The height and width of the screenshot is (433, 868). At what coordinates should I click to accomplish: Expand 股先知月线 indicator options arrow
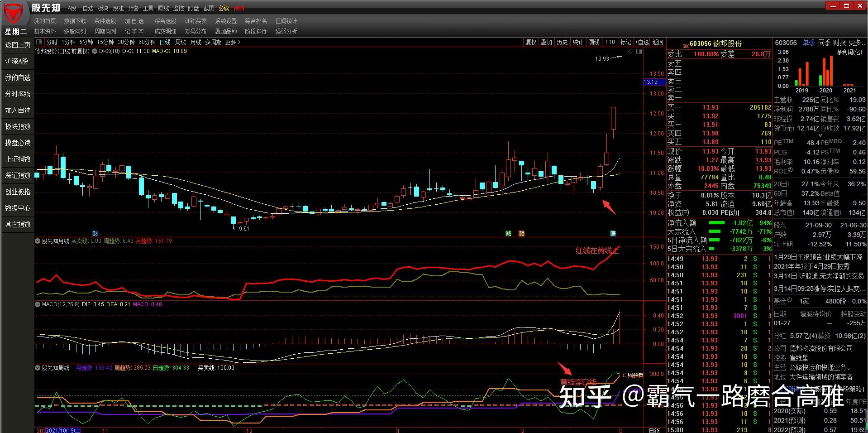pyautogui.click(x=38, y=241)
